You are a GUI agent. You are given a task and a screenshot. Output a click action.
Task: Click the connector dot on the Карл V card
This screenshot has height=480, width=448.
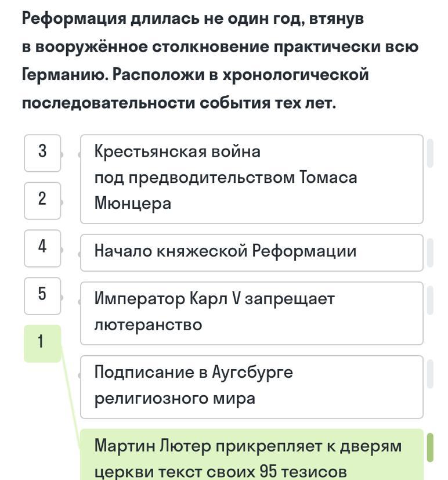coord(80,302)
